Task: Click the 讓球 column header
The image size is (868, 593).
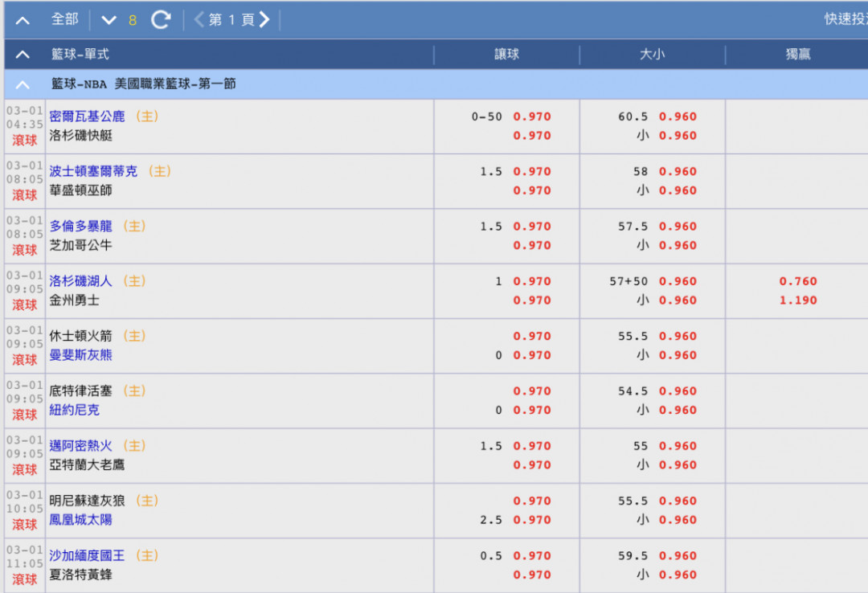Action: tap(506, 55)
